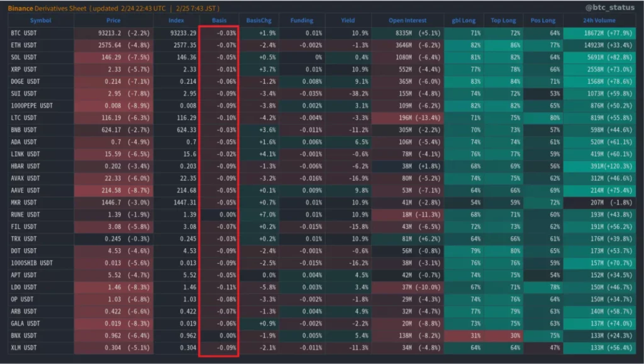Select the LDO USDT symbol cell
Viewport: 644px width, 364px height.
pos(41,287)
